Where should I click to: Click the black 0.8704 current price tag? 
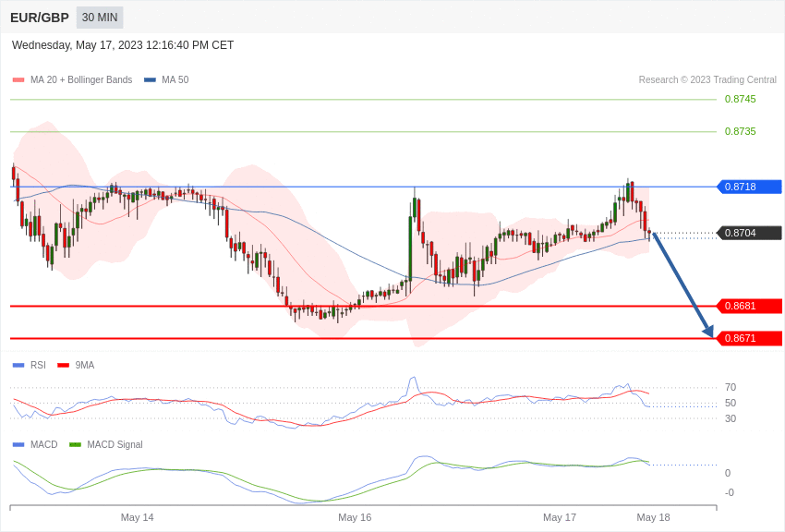pyautogui.click(x=750, y=233)
